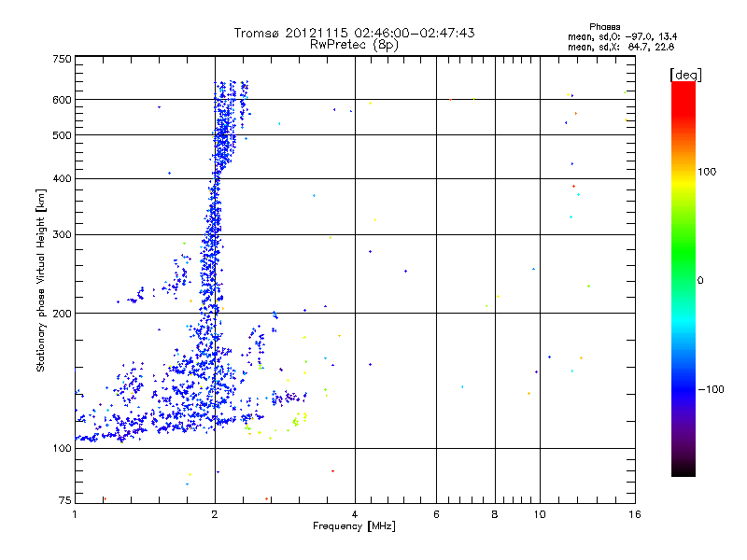Screen dimensions: 747x560
Task: Click the y-axis tick label '750'
Action: (x=62, y=59)
